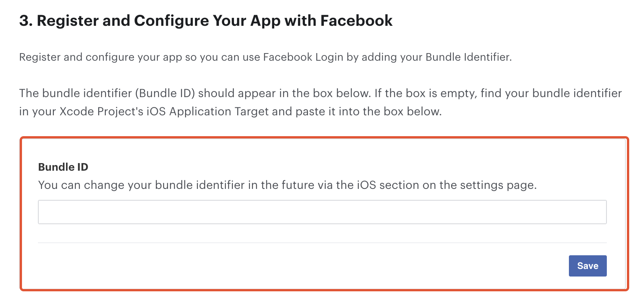Focus the empty Bundle ID text box
Viewport: 644px width, 308px height.
point(322,212)
